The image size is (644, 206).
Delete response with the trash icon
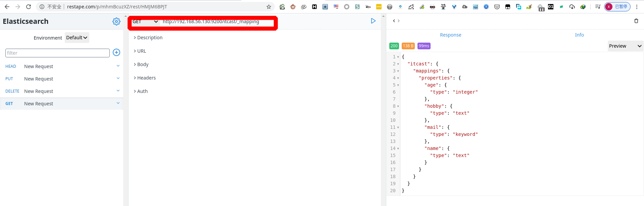point(636,21)
